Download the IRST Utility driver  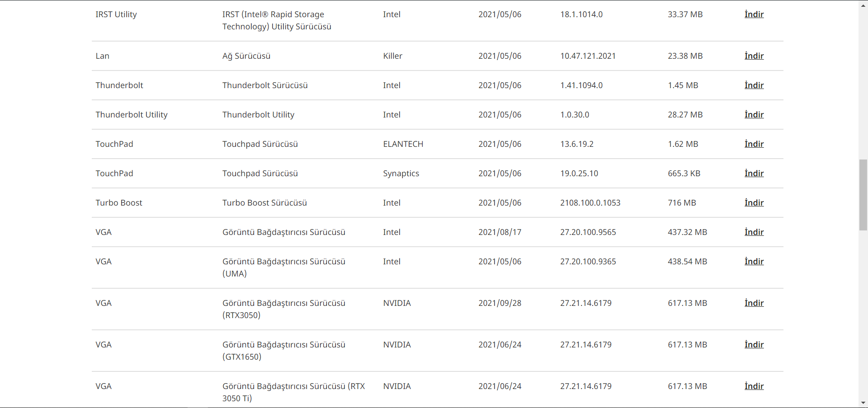coord(754,14)
